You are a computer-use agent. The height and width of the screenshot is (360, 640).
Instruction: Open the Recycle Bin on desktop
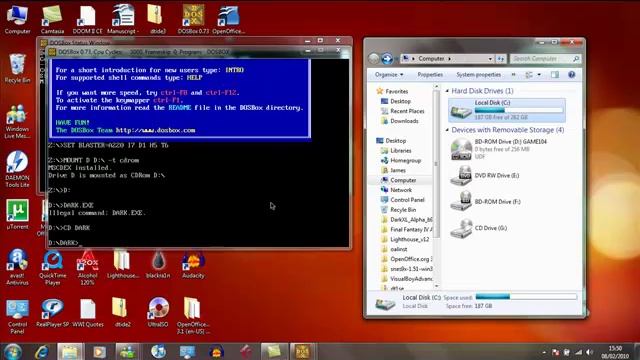click(17, 68)
